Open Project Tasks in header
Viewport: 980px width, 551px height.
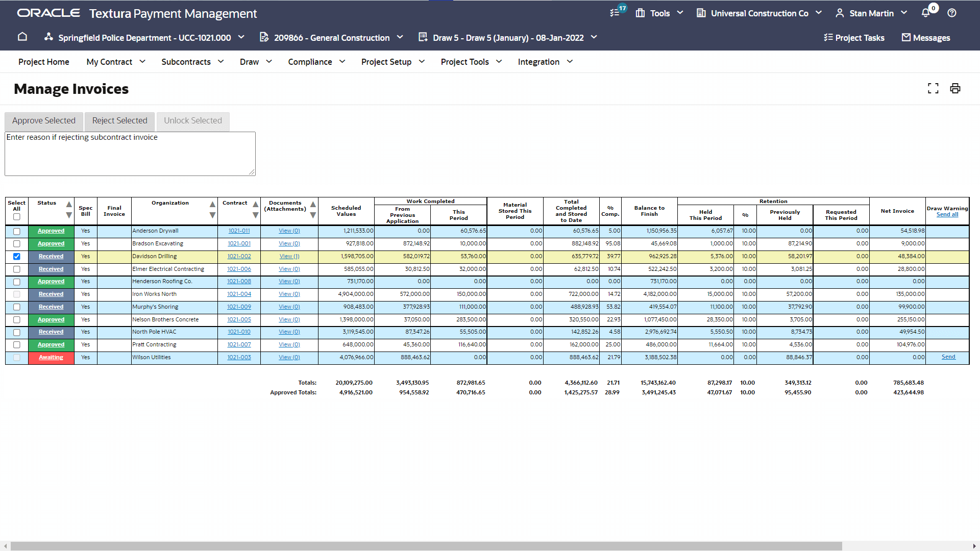(854, 38)
